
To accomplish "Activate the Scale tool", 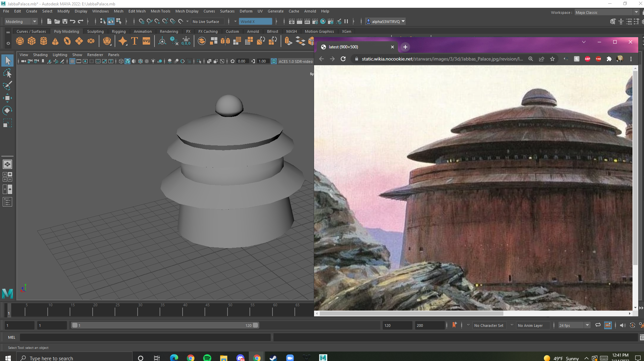I will click(7, 123).
